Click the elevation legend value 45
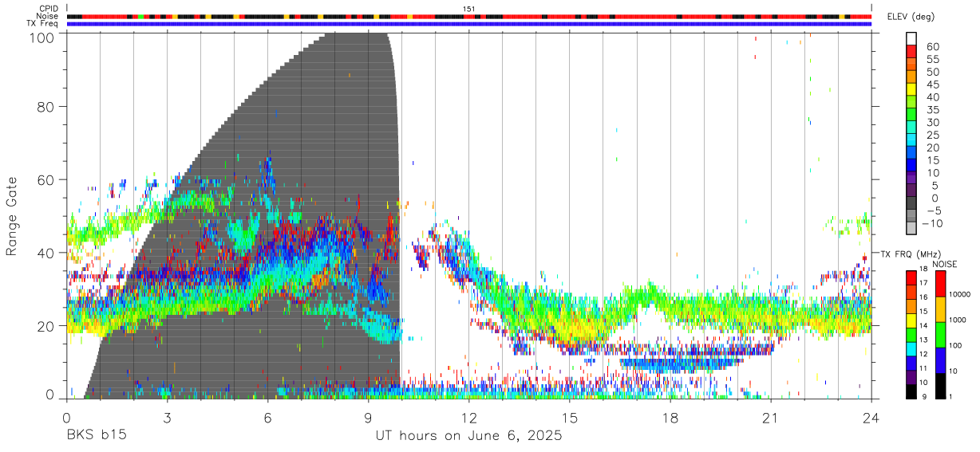Image resolution: width=980 pixels, height=452 pixels. point(931,85)
